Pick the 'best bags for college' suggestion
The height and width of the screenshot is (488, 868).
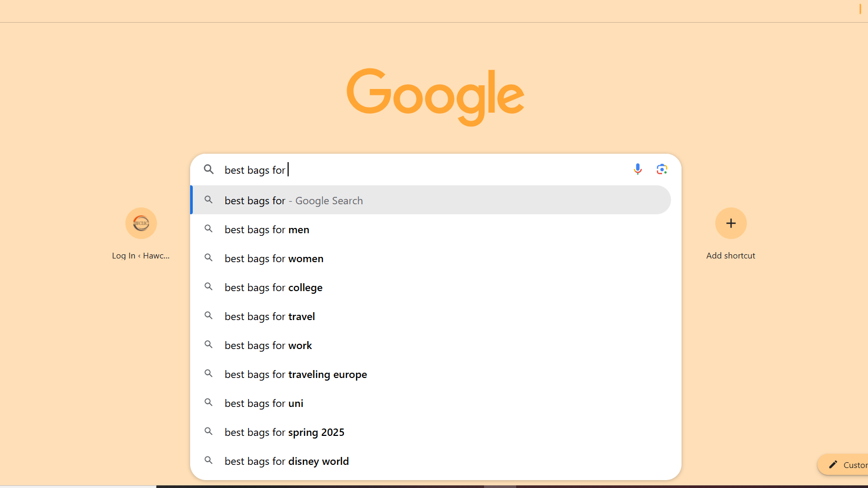click(431, 287)
